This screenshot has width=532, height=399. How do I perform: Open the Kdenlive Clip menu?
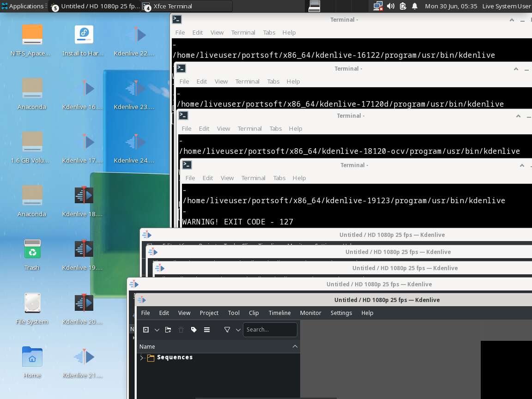254,313
